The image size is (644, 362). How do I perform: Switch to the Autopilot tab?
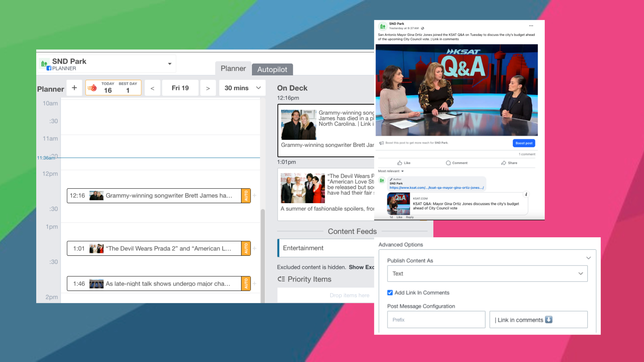click(272, 69)
